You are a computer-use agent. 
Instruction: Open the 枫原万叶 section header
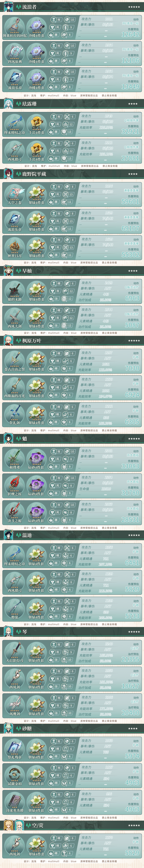pos(72,341)
